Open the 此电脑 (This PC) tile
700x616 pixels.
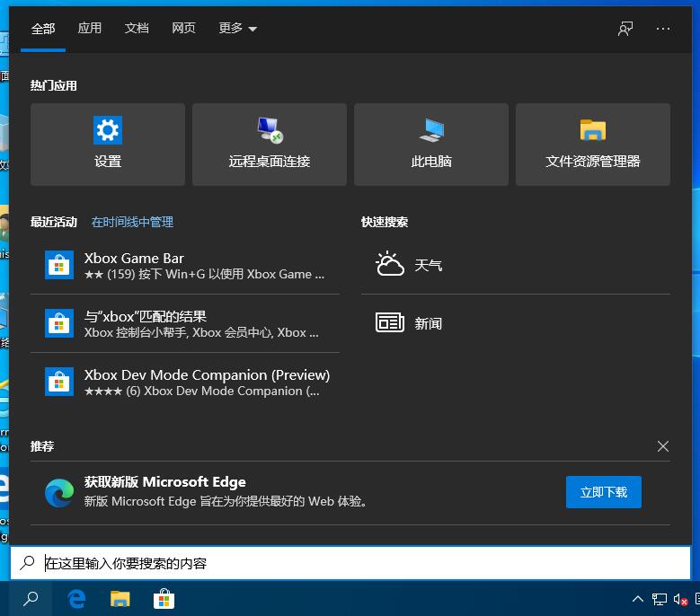(431, 144)
